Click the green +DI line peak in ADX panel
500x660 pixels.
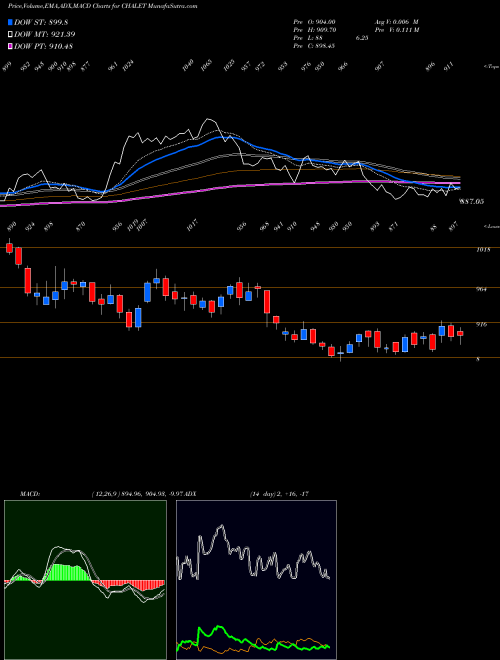[x=218, y=628]
